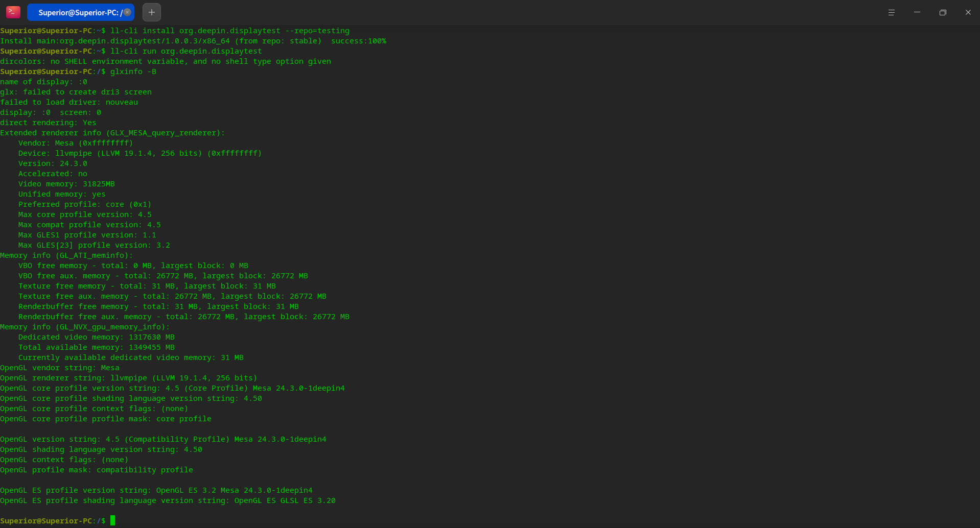This screenshot has height=528, width=980.
Task: Click the 'll-cli install org.deepin.displaytest --repo=testing' command
Action: (230, 31)
